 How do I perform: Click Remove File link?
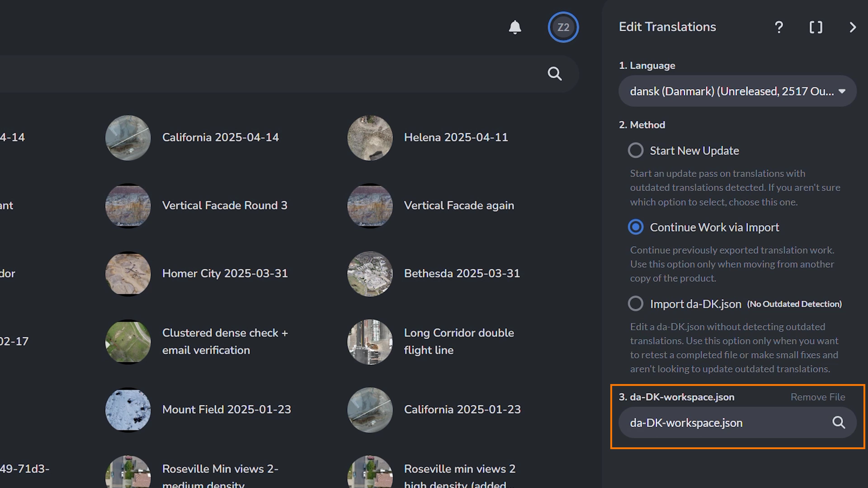tap(817, 397)
